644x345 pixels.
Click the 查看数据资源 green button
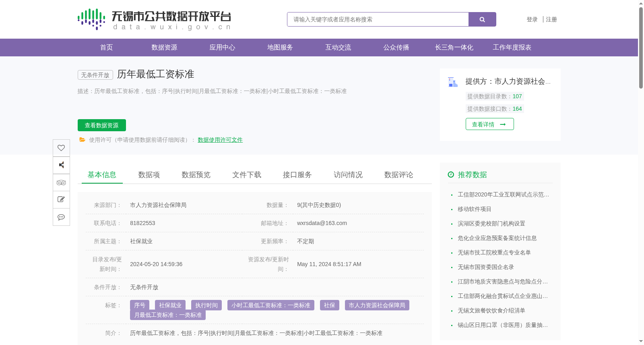(102, 125)
